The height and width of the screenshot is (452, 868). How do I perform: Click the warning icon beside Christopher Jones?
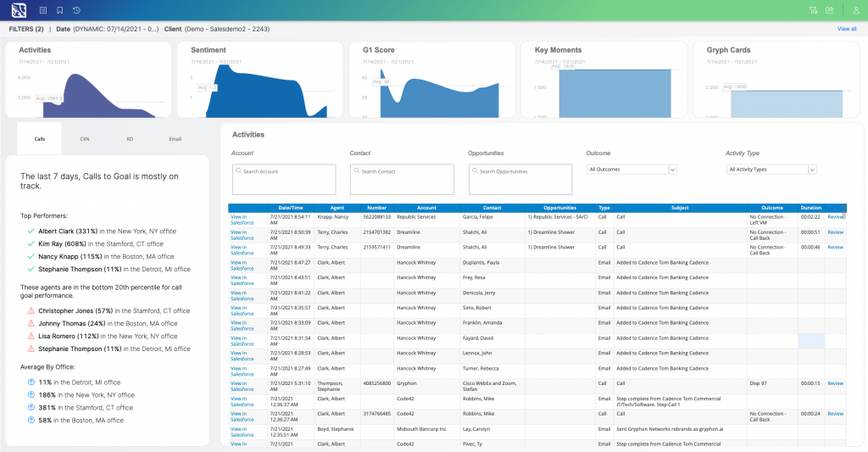[31, 310]
